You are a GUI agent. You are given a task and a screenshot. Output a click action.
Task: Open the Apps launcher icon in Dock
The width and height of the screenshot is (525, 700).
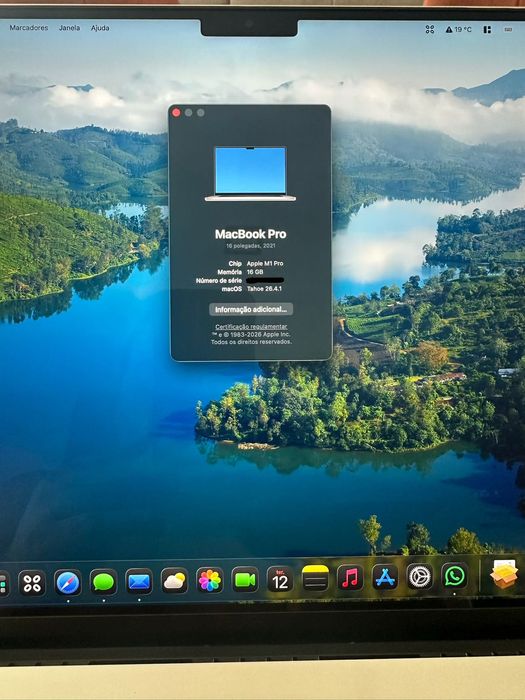click(x=32, y=583)
